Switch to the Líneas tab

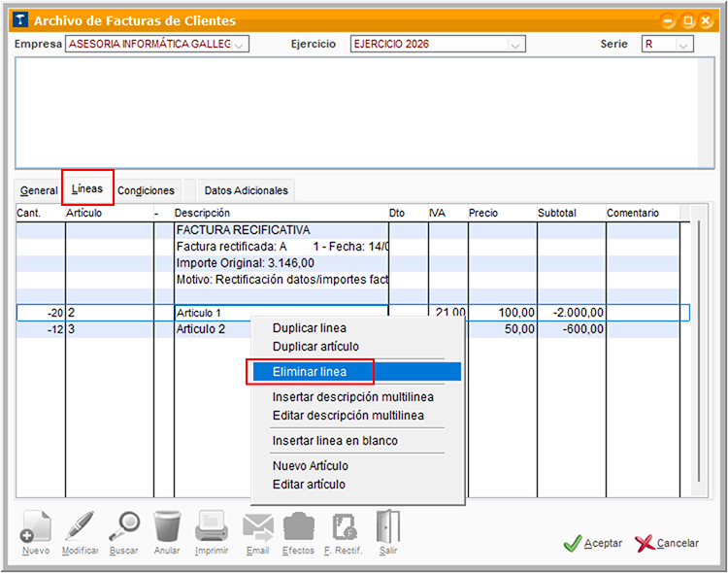tap(87, 188)
